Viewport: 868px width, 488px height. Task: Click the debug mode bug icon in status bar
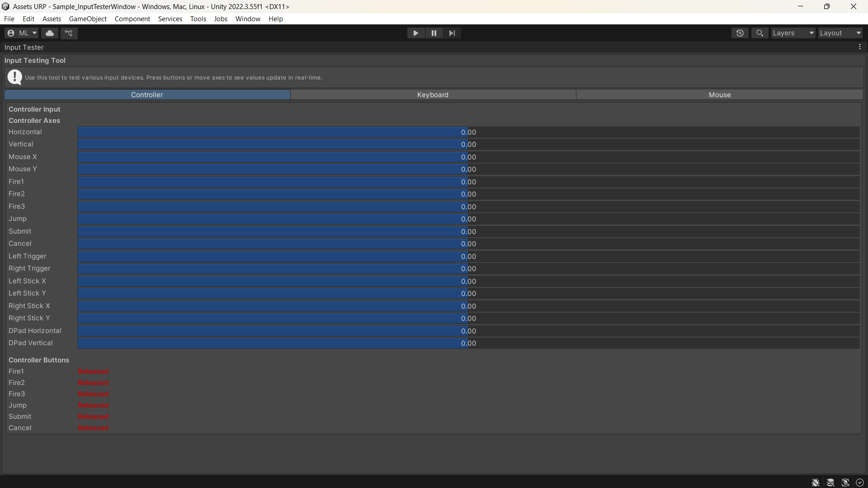(x=816, y=483)
